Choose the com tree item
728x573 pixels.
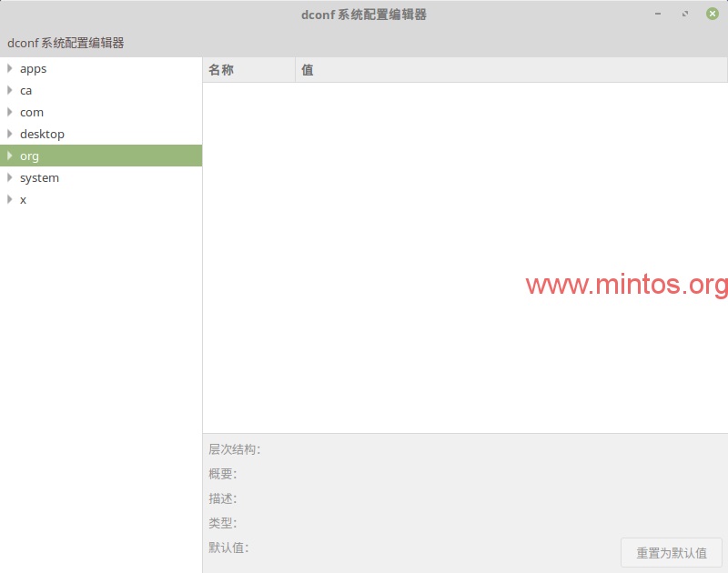(32, 112)
